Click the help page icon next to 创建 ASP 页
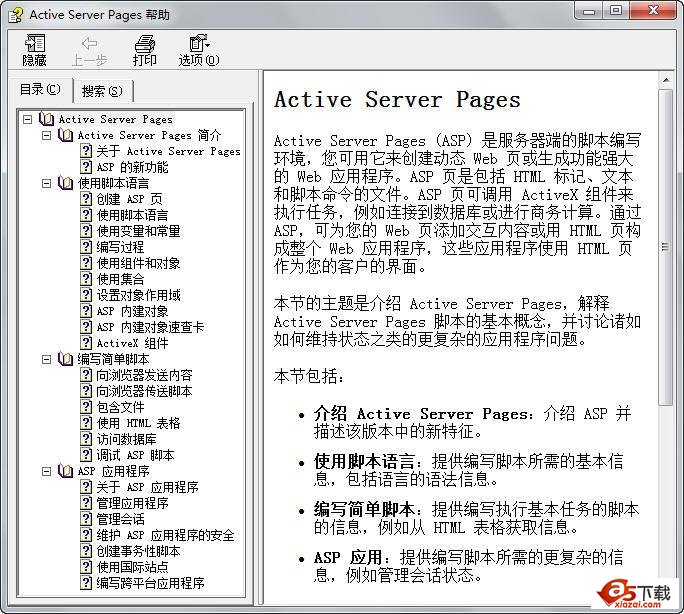This screenshot has height=614, width=684. point(86,199)
